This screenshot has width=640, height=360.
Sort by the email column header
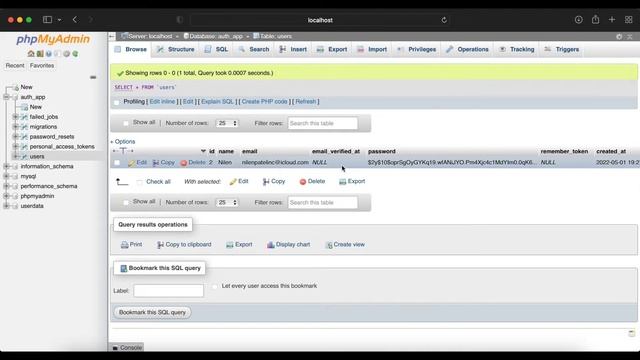click(249, 151)
